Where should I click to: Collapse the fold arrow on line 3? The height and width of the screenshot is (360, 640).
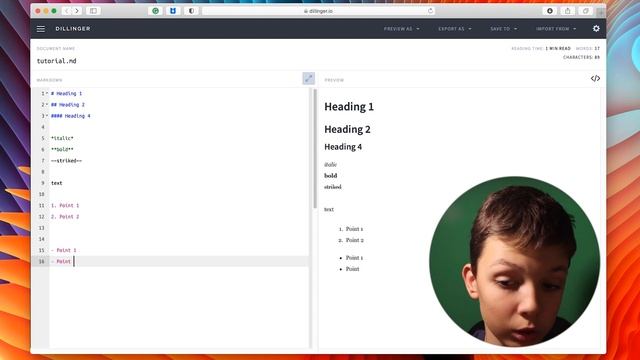click(47, 116)
